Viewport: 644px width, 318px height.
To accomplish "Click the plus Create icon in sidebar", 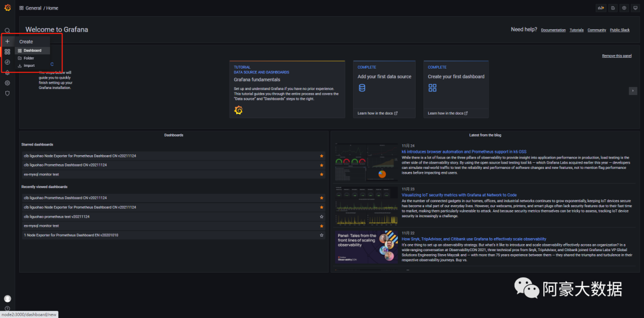I will pyautogui.click(x=7, y=42).
